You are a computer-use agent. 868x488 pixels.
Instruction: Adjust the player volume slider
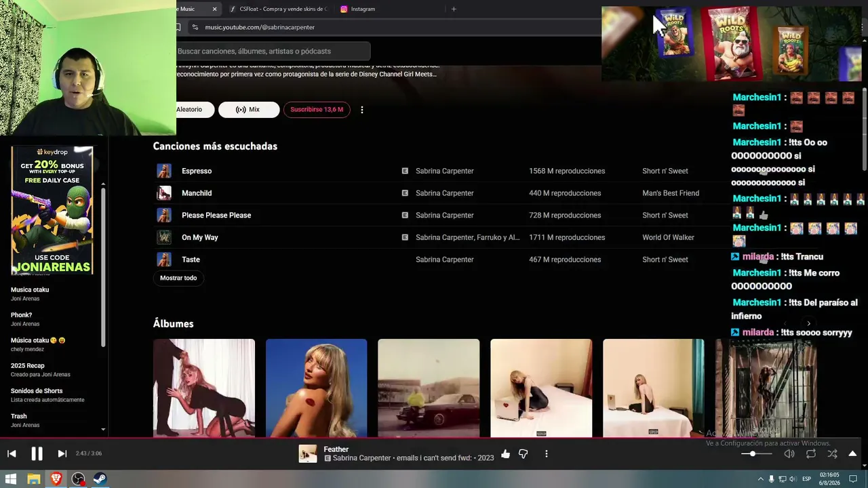(x=757, y=453)
